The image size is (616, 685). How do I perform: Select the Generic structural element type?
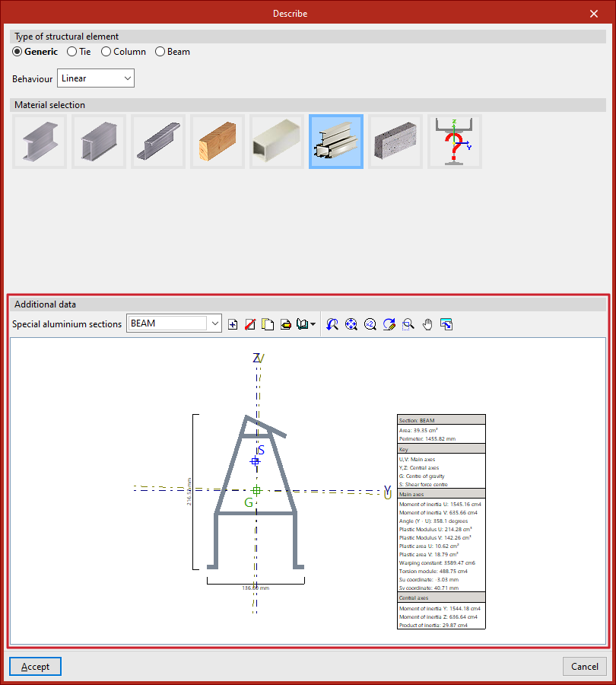pyautogui.click(x=35, y=52)
